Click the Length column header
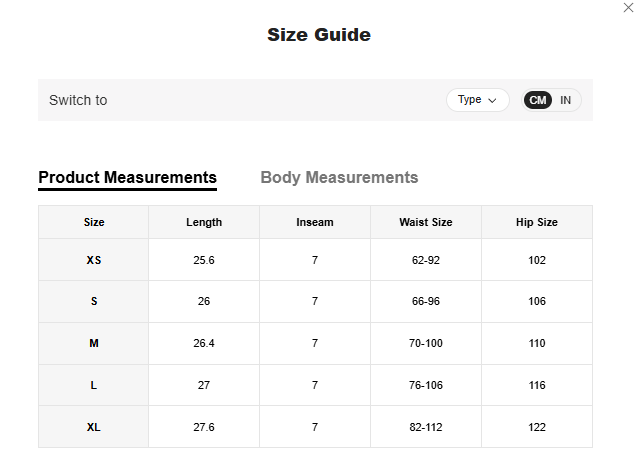This screenshot has height=459, width=634. (x=204, y=222)
